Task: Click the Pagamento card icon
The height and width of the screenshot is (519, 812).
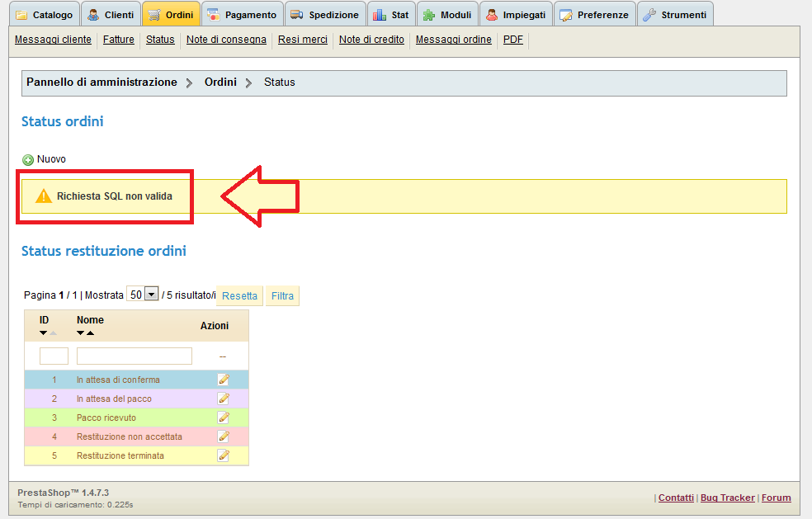Action: (x=214, y=15)
